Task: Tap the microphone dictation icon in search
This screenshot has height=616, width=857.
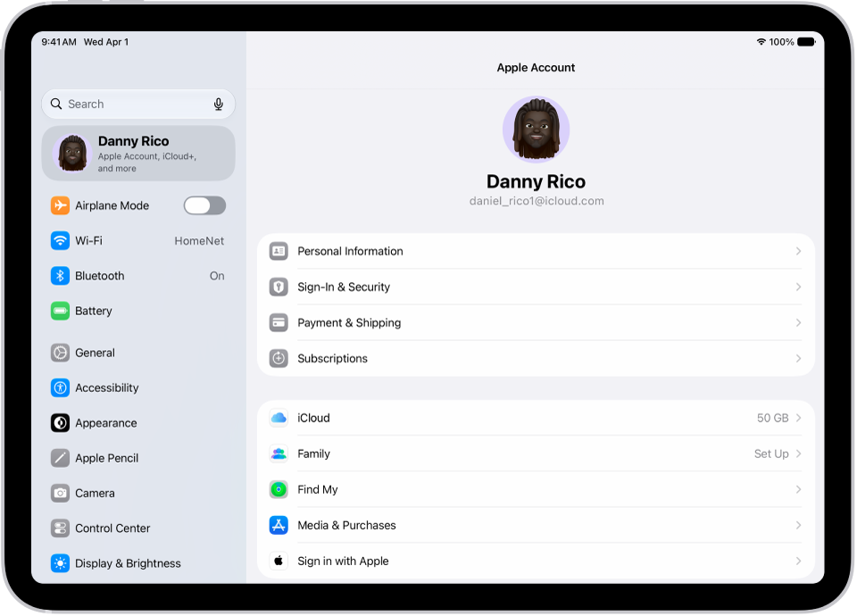Action: [x=219, y=104]
